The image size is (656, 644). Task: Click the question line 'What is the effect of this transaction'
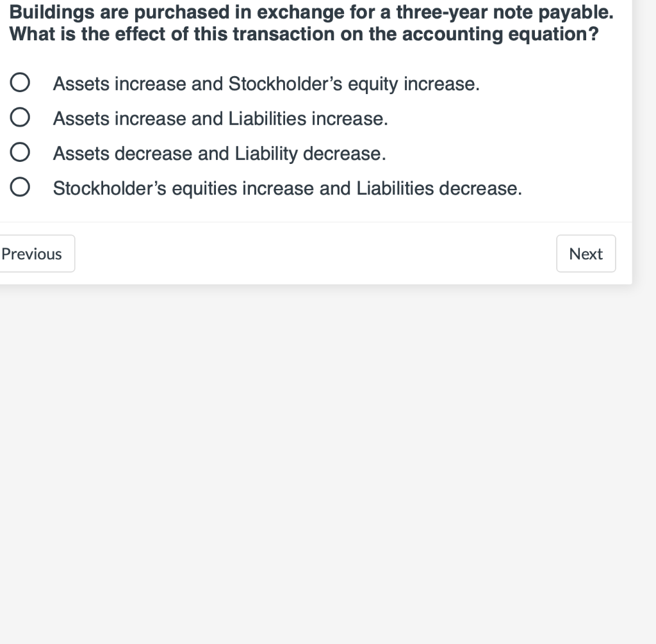tap(304, 35)
